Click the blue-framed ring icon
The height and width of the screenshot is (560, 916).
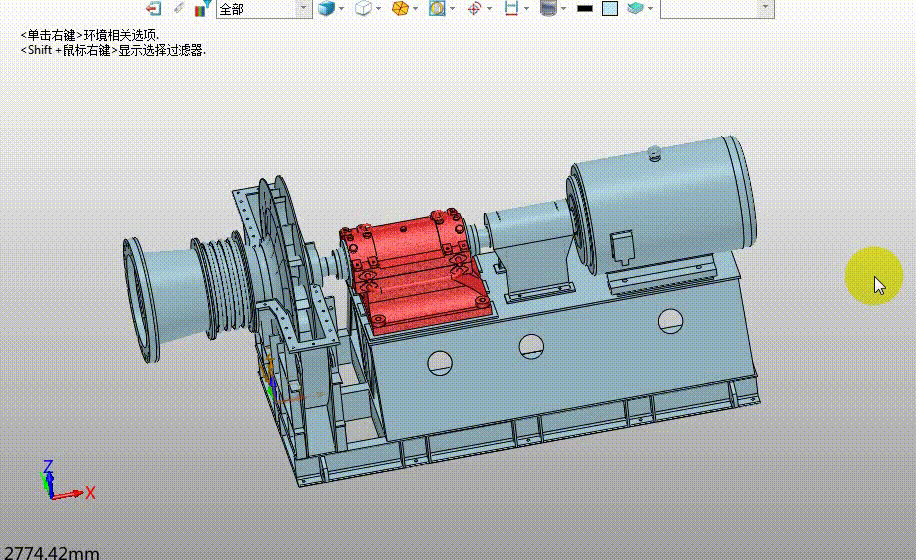click(437, 8)
